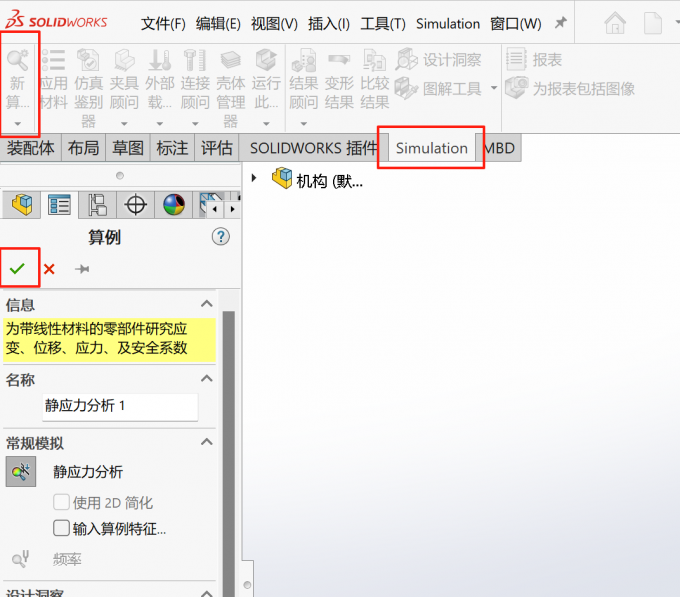Collapse the 信息 section
This screenshot has height=597, width=680.
(207, 303)
